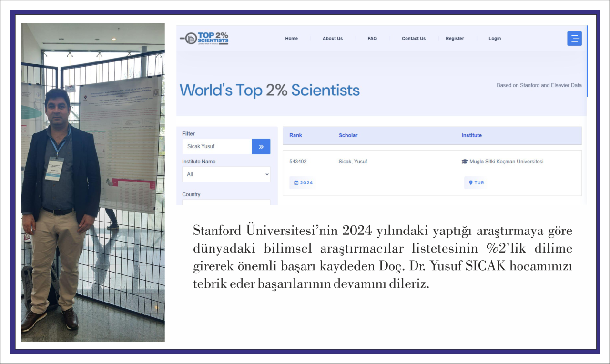Open the FAQ menu item
The width and height of the screenshot is (610, 364).
[x=372, y=39]
